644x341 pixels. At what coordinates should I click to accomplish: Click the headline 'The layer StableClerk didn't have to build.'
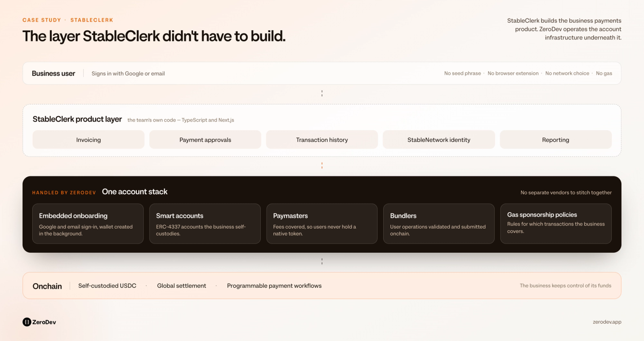click(x=154, y=36)
